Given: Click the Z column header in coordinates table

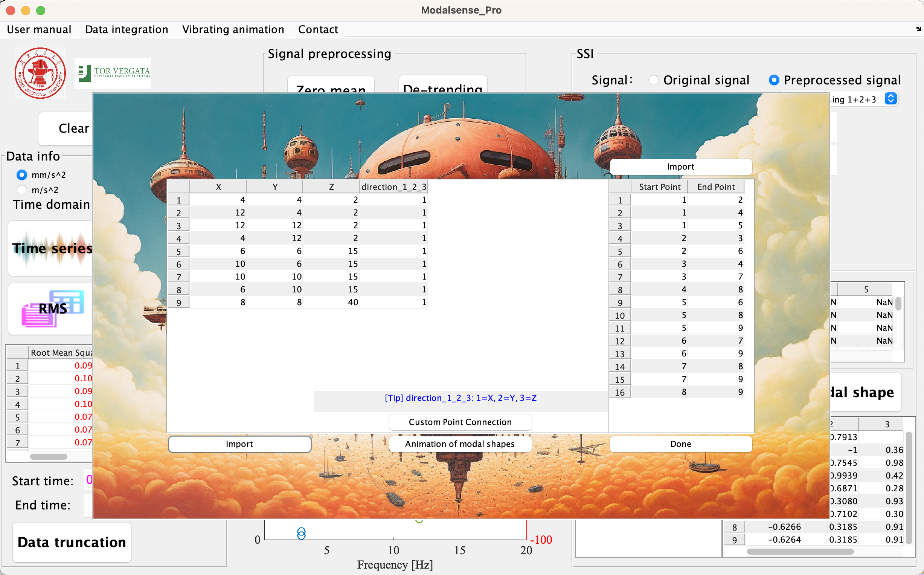Looking at the screenshot, I should [331, 187].
